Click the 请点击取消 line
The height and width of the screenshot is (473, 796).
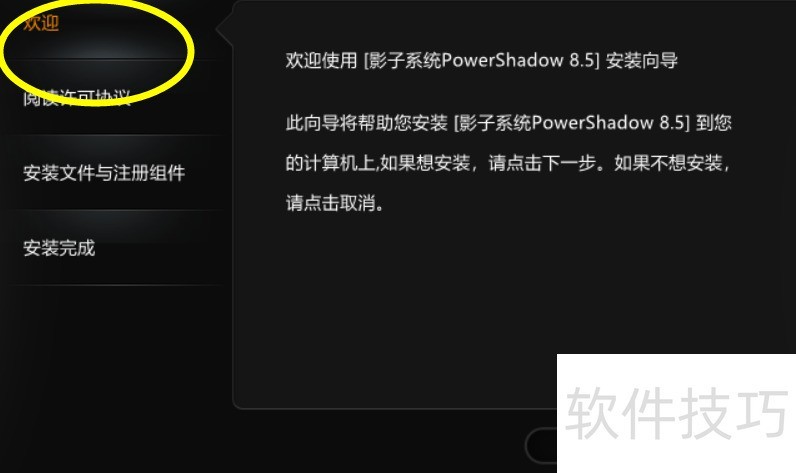point(335,203)
